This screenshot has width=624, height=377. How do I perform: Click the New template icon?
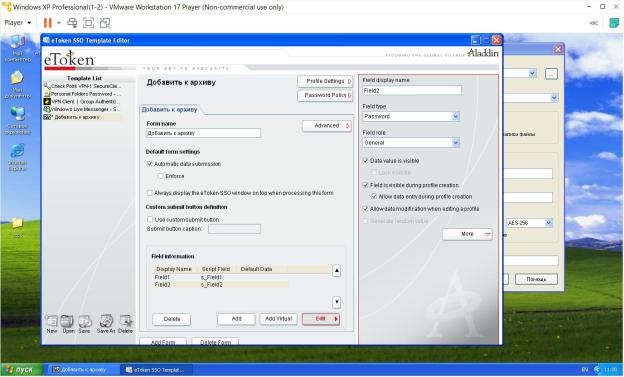[52, 324]
